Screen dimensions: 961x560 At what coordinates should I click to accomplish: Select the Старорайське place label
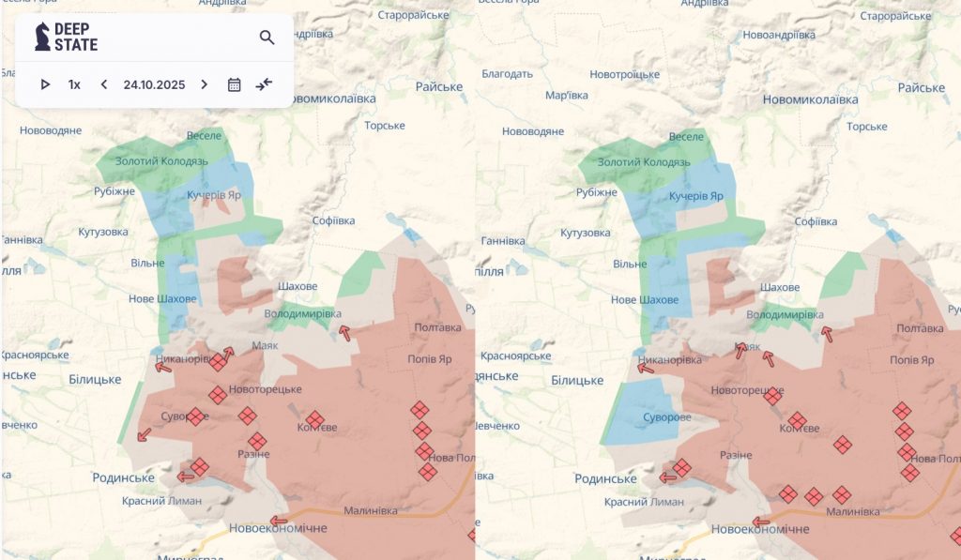pos(416,15)
